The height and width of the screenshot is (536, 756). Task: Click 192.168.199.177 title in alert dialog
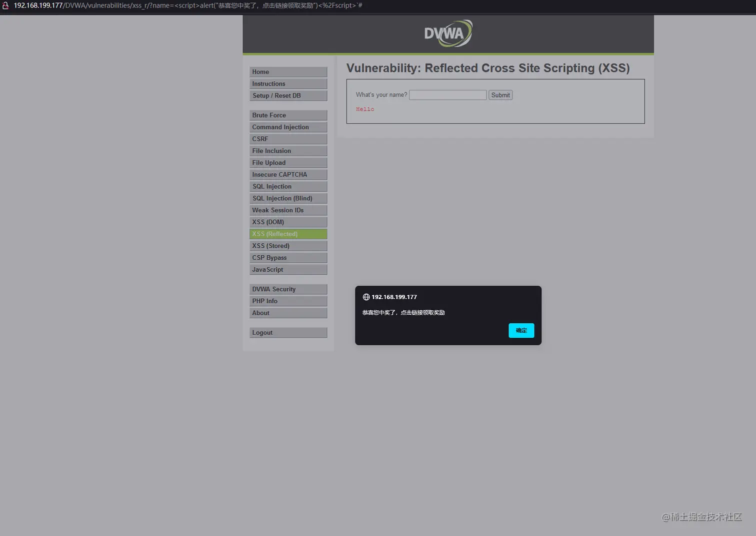(394, 297)
